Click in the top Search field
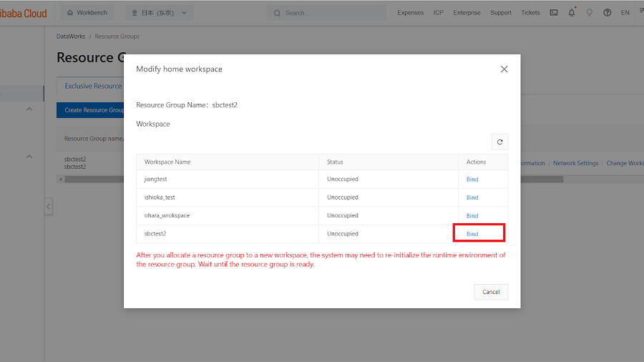Viewport: 644px width, 362px height. (329, 13)
